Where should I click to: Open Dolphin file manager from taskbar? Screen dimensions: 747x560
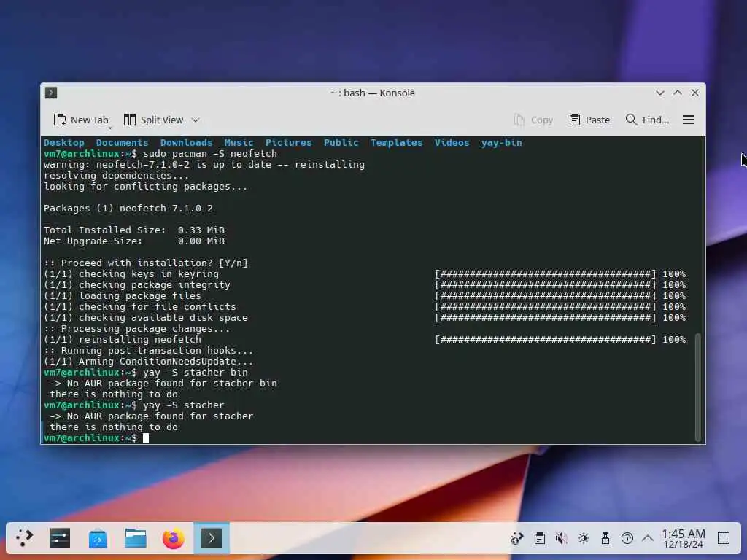click(135, 539)
